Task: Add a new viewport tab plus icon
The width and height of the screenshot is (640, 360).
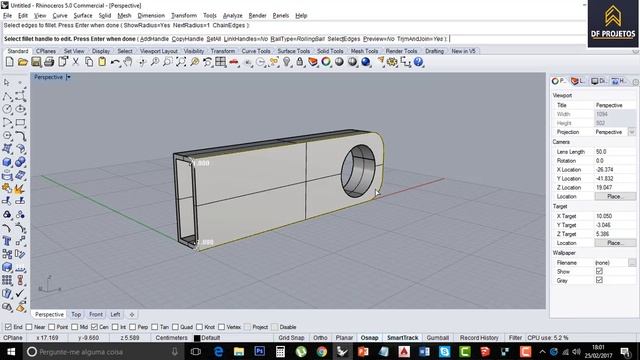Action: point(132,315)
